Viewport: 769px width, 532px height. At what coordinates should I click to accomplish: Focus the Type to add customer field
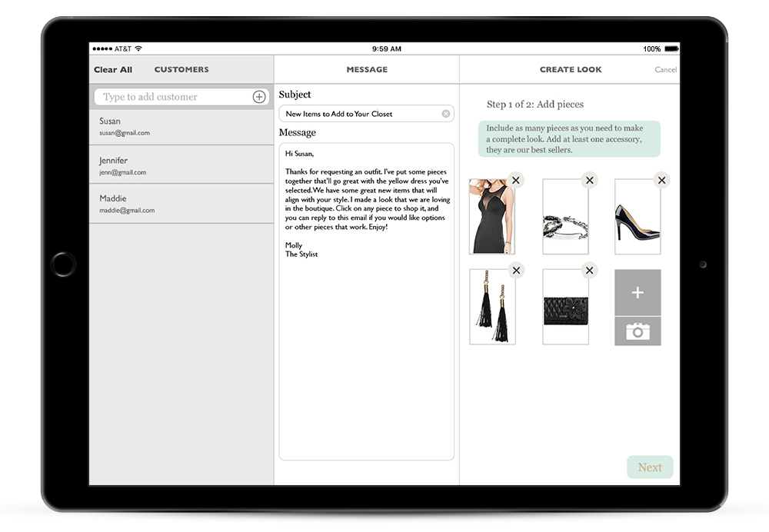tap(173, 97)
